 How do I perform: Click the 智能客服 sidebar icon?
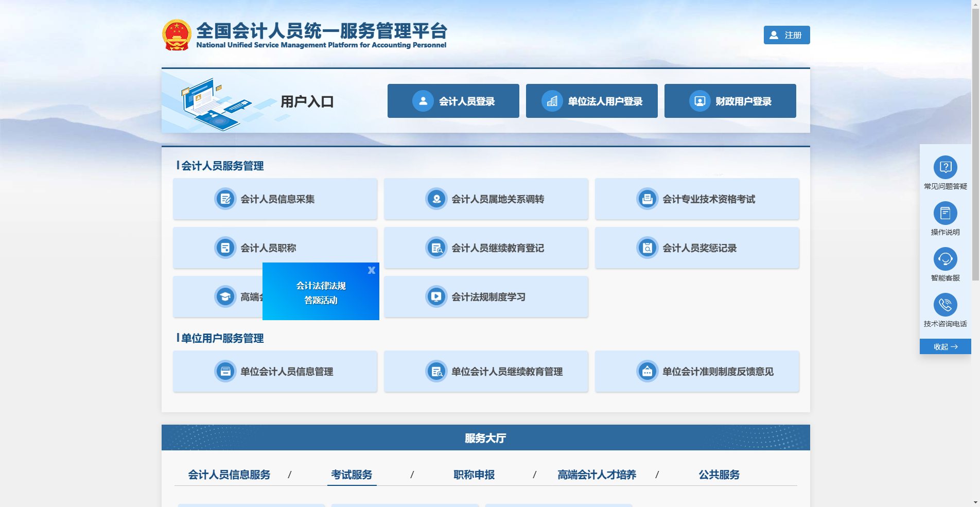(945, 259)
